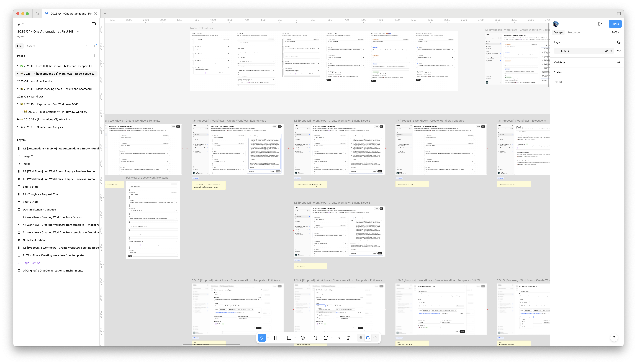
Task: Switch to the Prototype tab
Action: (573, 33)
